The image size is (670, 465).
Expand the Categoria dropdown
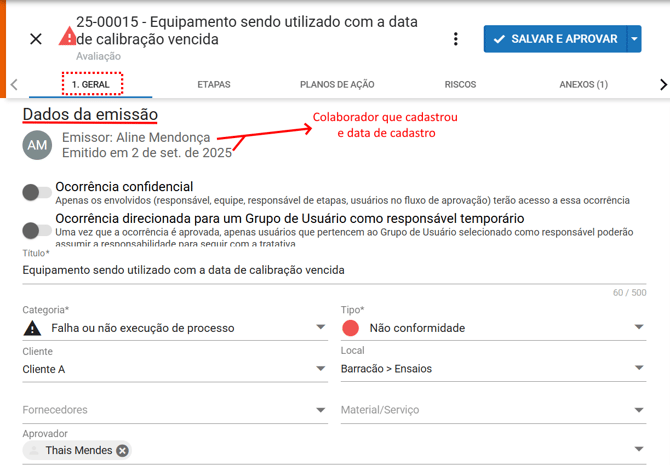click(320, 328)
